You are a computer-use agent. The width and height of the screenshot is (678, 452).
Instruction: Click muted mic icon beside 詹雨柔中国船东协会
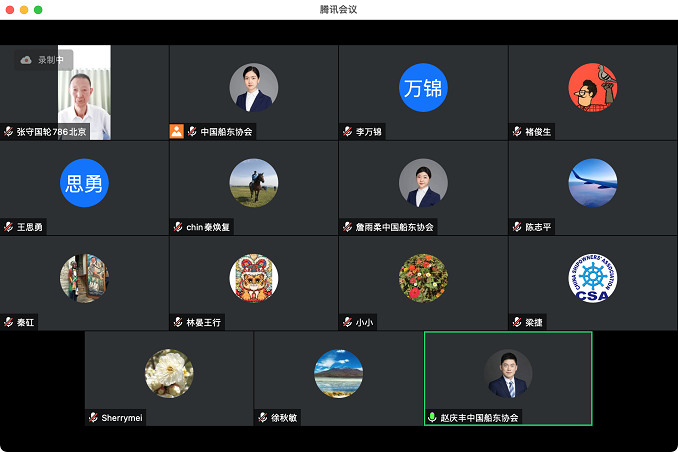[x=348, y=227]
